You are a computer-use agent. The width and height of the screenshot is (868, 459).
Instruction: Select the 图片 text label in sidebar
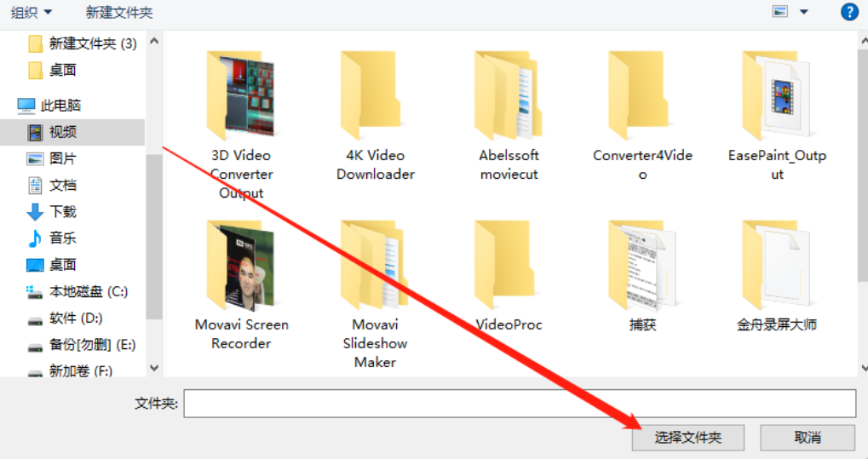pos(62,158)
